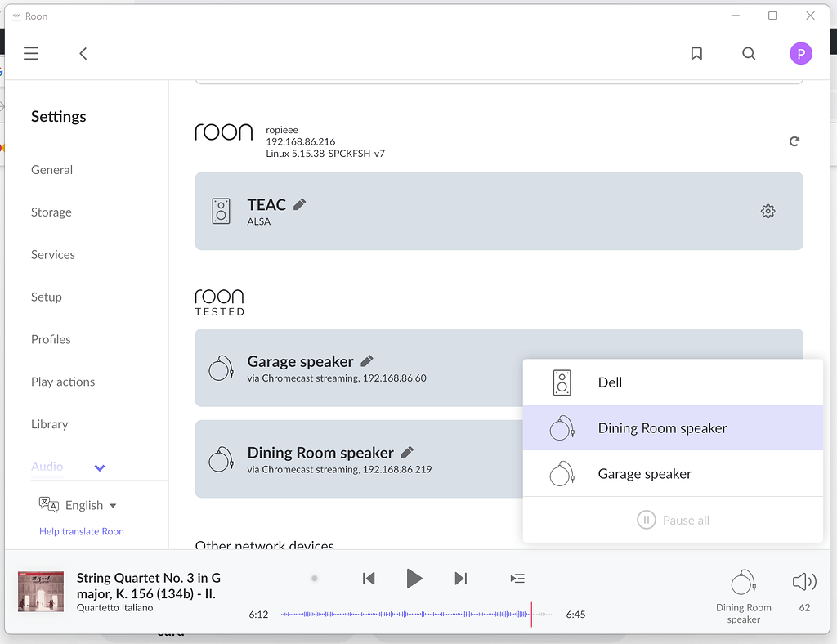This screenshot has width=837, height=644.
Task: Click the purple profile avatar
Action: coord(801,53)
